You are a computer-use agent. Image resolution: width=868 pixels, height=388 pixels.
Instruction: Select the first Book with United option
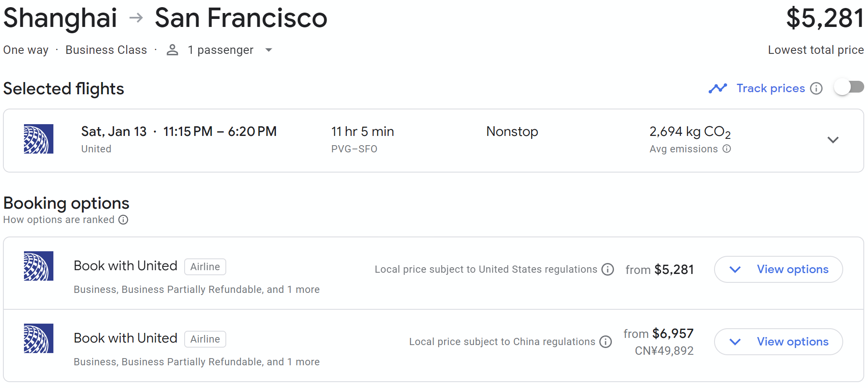point(125,266)
